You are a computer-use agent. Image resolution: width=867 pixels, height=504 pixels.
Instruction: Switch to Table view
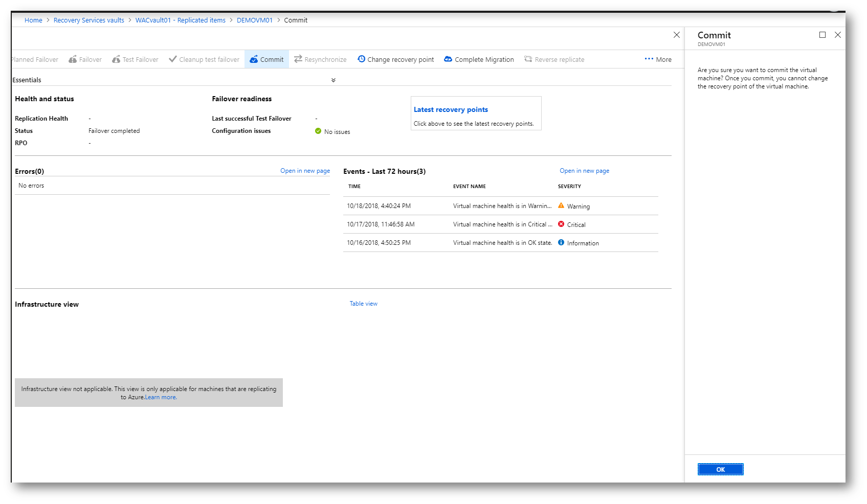[363, 304]
